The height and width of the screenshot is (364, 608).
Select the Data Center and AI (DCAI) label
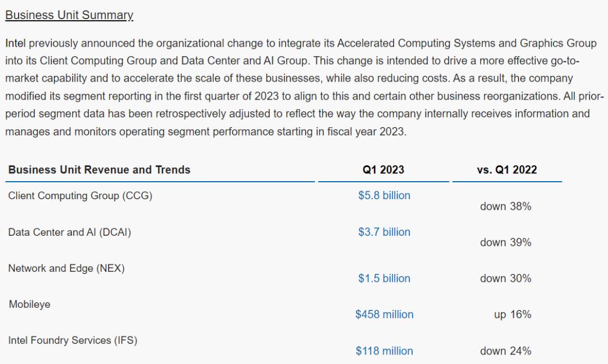69,232
